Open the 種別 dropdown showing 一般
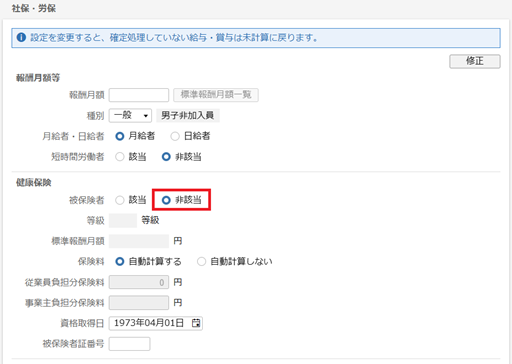 130,116
